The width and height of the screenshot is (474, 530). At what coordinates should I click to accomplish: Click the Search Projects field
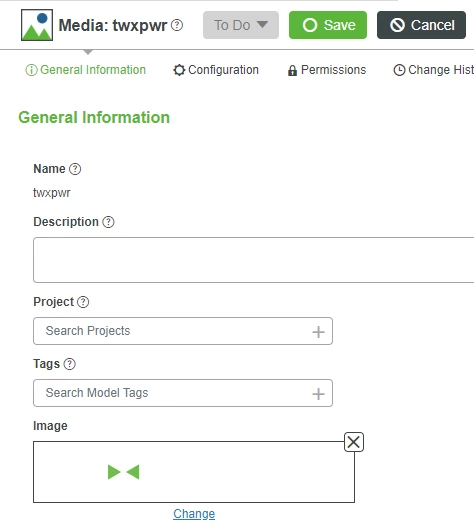[x=183, y=331]
